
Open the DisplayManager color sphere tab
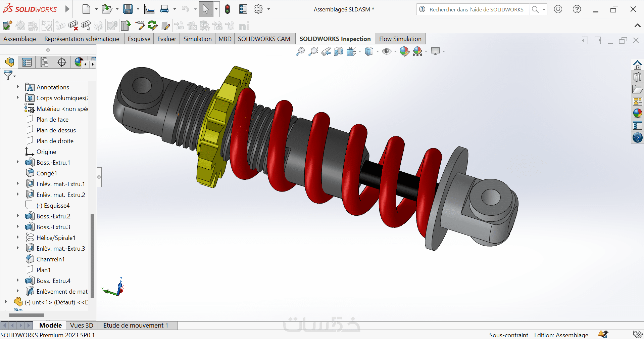coord(79,62)
